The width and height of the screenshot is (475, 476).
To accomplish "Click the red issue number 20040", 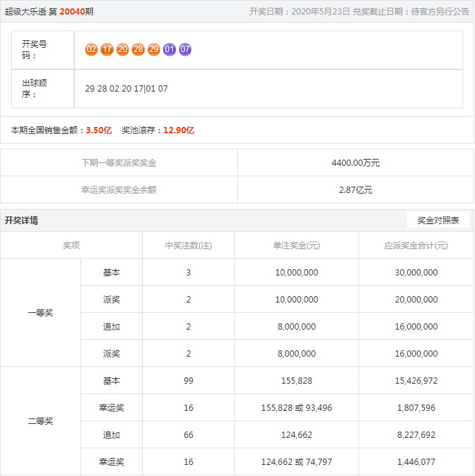I will [x=72, y=12].
